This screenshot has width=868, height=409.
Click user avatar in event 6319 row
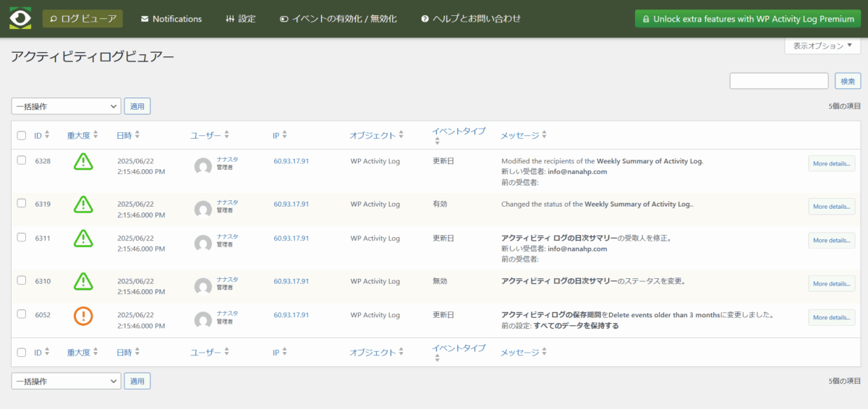tap(203, 210)
